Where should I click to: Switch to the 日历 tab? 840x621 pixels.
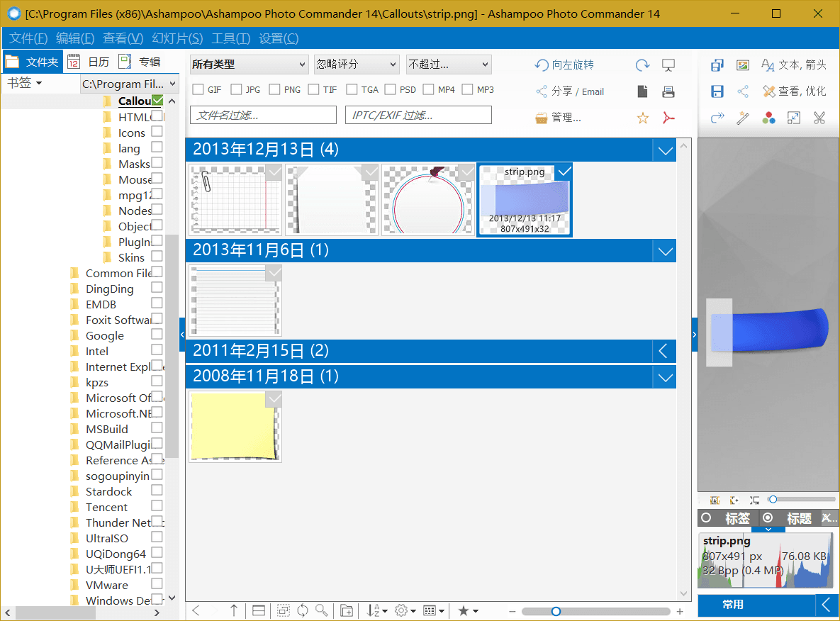(x=89, y=62)
